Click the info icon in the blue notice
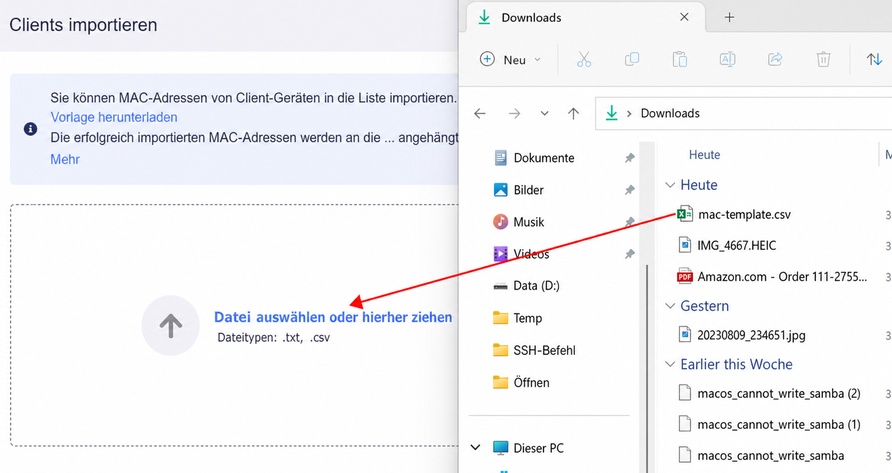This screenshot has height=473, width=892. point(30,129)
